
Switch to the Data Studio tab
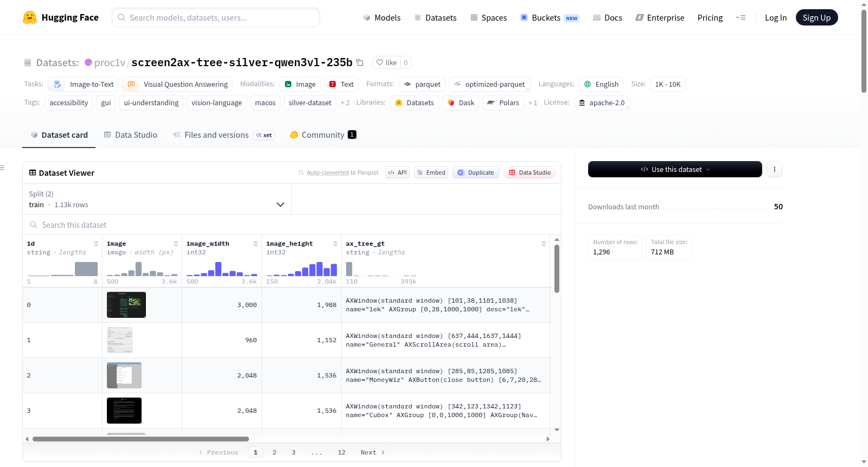[x=131, y=135]
